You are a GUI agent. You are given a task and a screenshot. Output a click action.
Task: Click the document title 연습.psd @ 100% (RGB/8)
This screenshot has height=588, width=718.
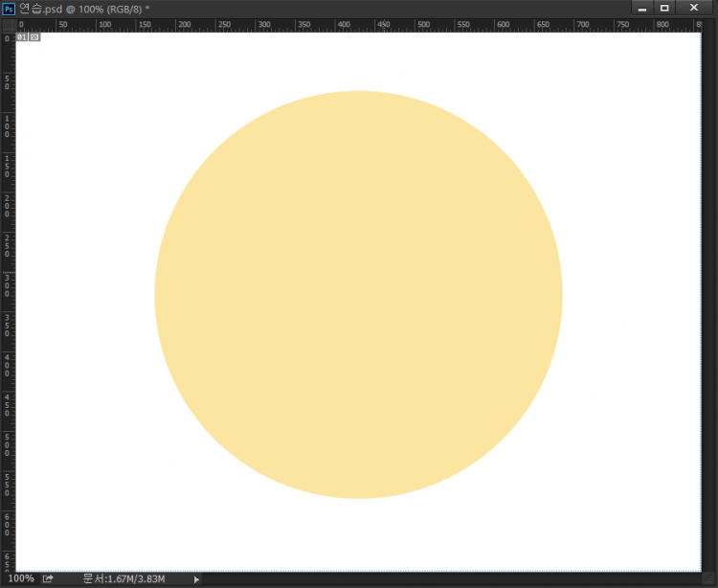pos(84,9)
